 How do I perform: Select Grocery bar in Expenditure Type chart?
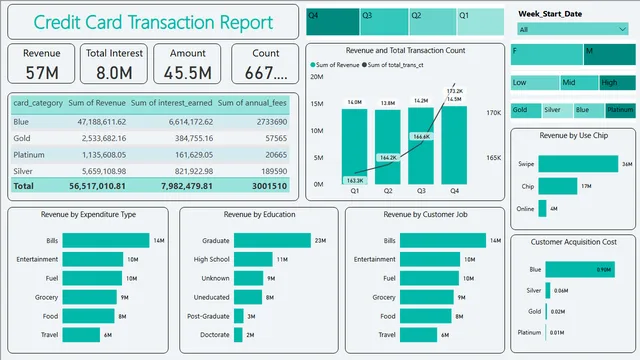(90, 297)
